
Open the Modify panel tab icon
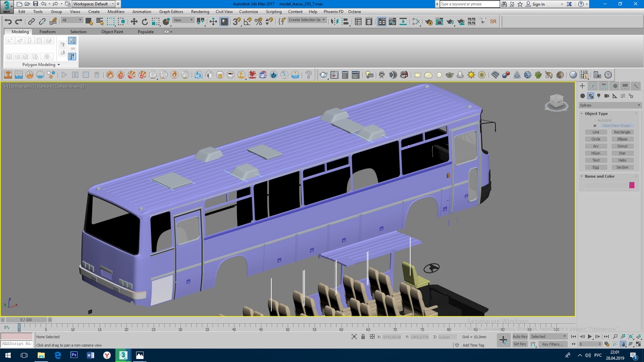pyautogui.click(x=593, y=86)
